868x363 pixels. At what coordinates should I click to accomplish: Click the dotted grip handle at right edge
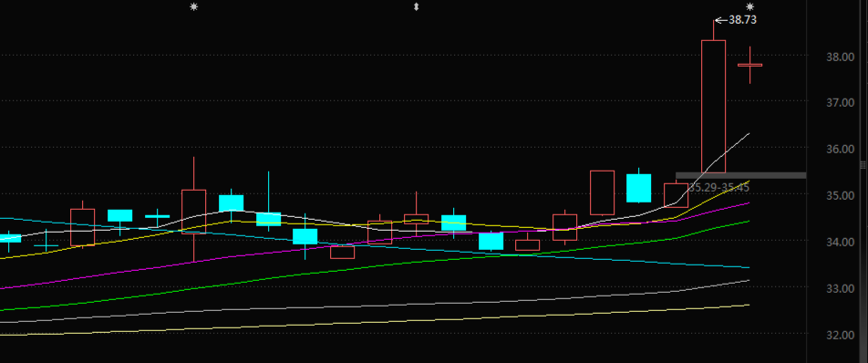[863, 165]
